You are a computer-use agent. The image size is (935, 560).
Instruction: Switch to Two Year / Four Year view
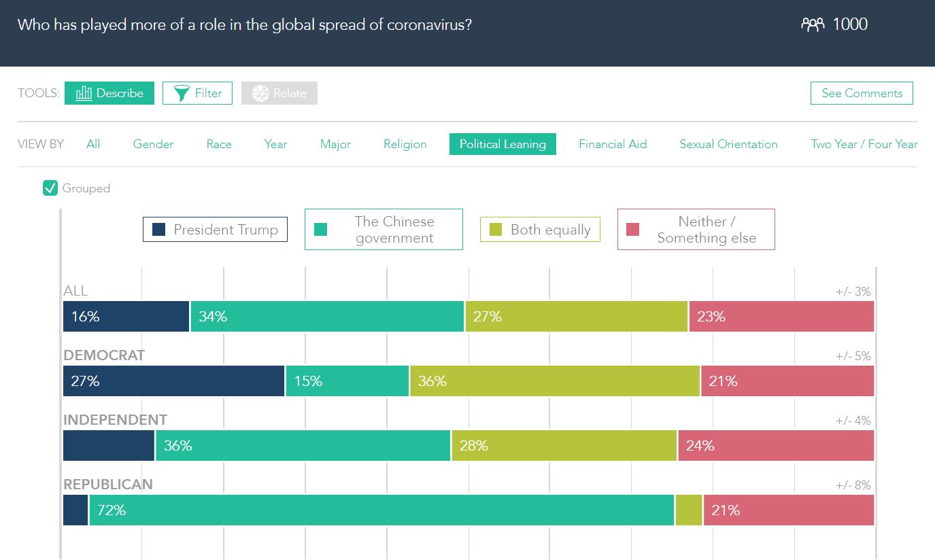[864, 144]
